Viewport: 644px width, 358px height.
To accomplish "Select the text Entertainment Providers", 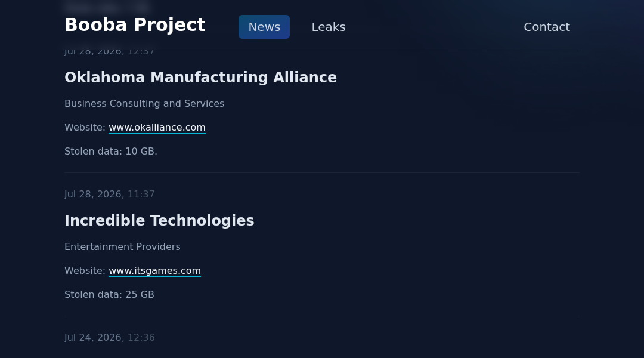I will [122, 246].
